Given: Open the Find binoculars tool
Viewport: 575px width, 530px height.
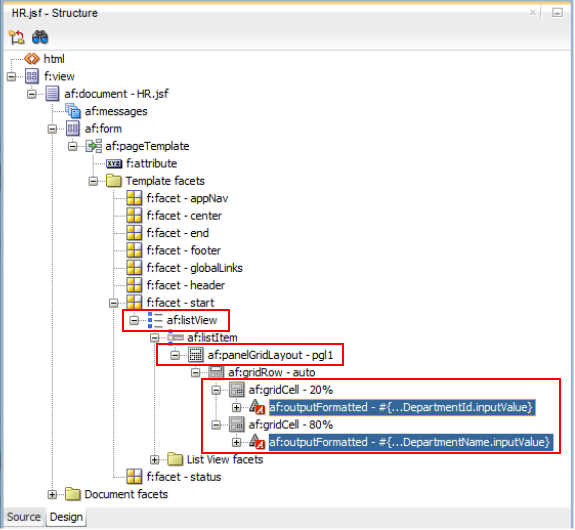Looking at the screenshot, I should (40, 37).
